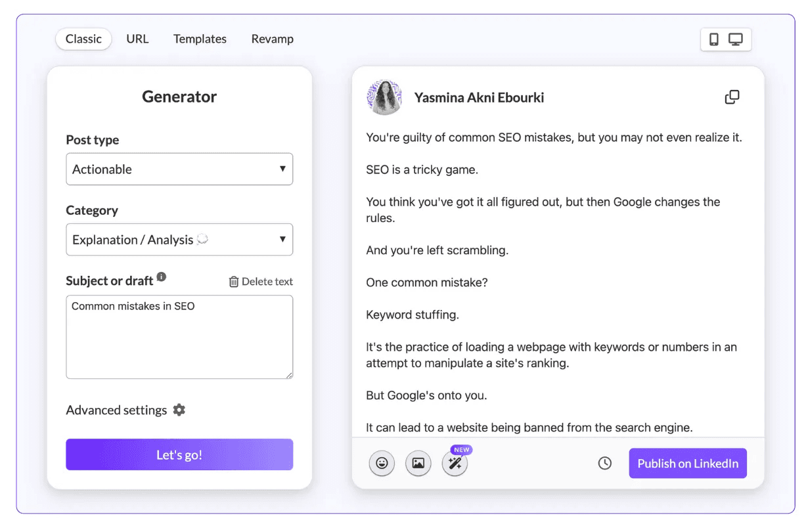Show info tooltip next to Subject or draft
Screen dimensions: 808x532
pos(162,277)
